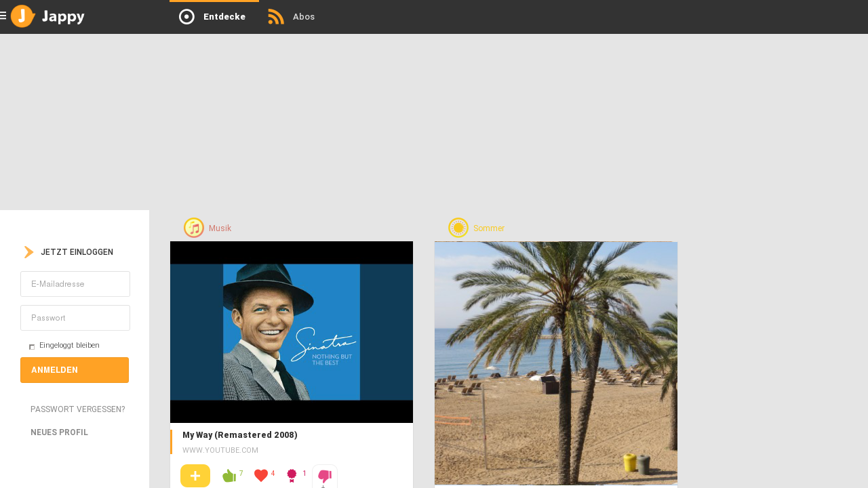This screenshot has height=488, width=868.
Task: Open the Passwort vergessen link
Action: pos(78,409)
